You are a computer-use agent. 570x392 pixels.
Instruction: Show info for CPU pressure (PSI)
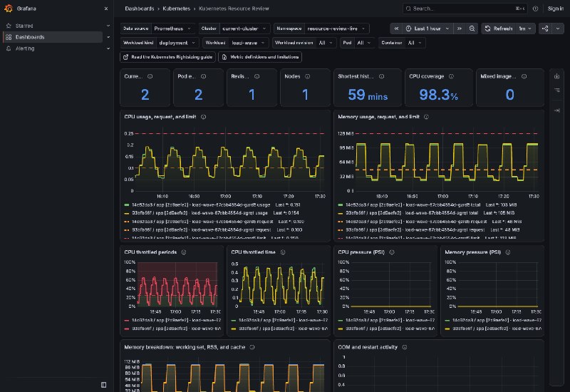click(392, 252)
